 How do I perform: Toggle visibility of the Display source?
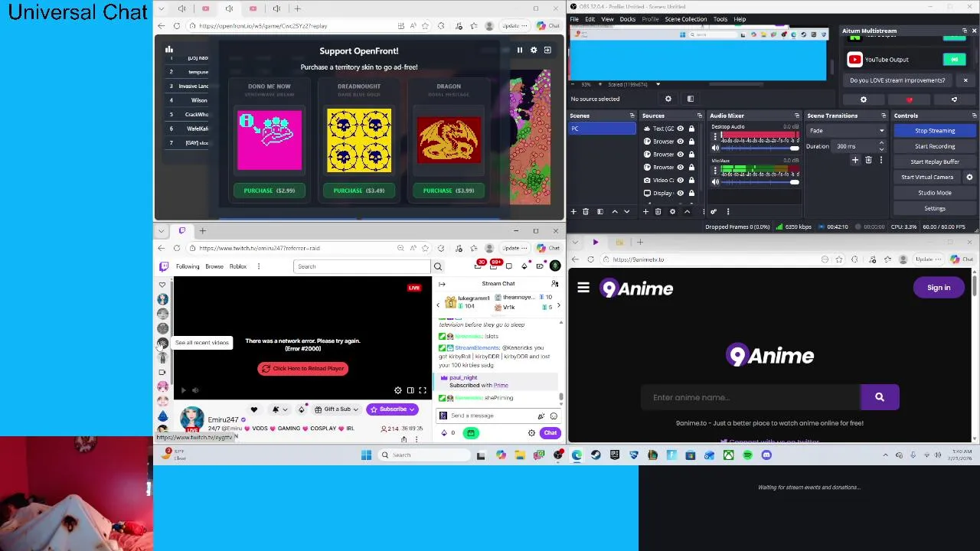point(680,194)
